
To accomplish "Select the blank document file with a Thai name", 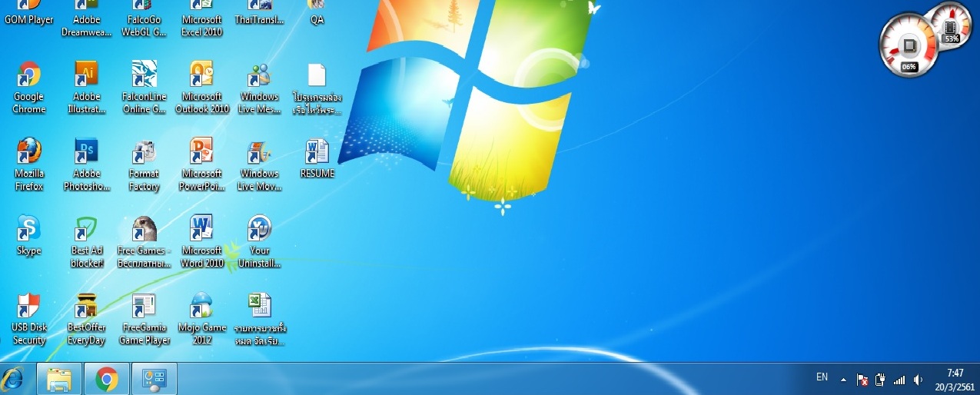I will [x=317, y=75].
